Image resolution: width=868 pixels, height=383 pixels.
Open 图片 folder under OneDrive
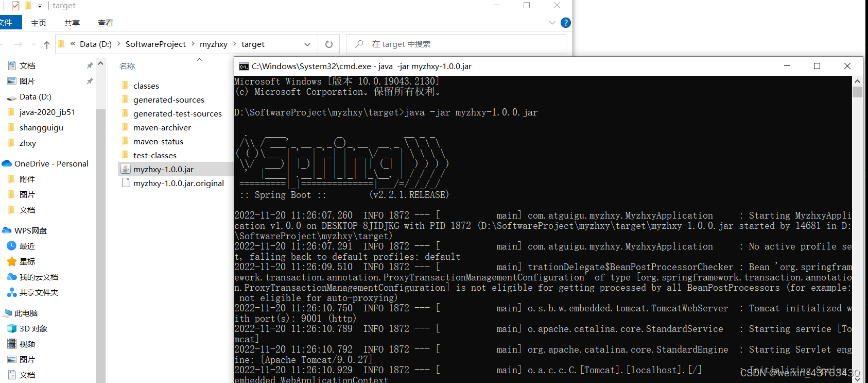point(27,194)
